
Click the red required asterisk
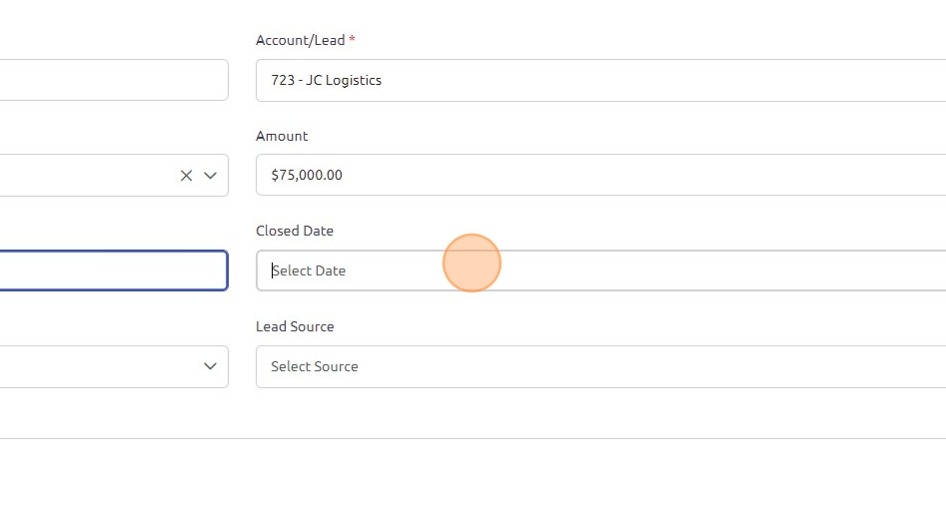click(x=352, y=40)
